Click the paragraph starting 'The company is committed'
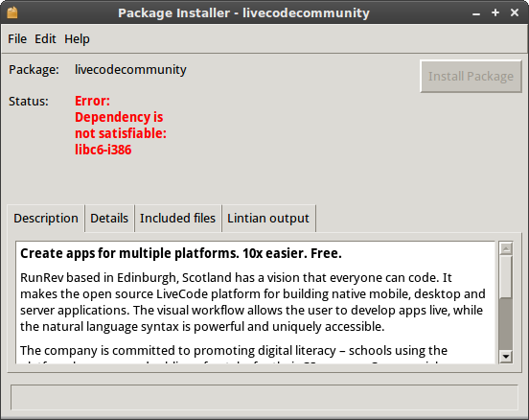529x420 pixels. tap(234, 354)
